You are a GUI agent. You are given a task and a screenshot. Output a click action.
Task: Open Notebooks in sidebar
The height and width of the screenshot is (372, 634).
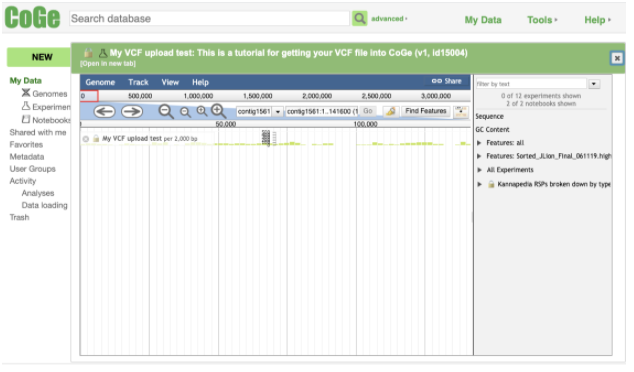(x=51, y=120)
